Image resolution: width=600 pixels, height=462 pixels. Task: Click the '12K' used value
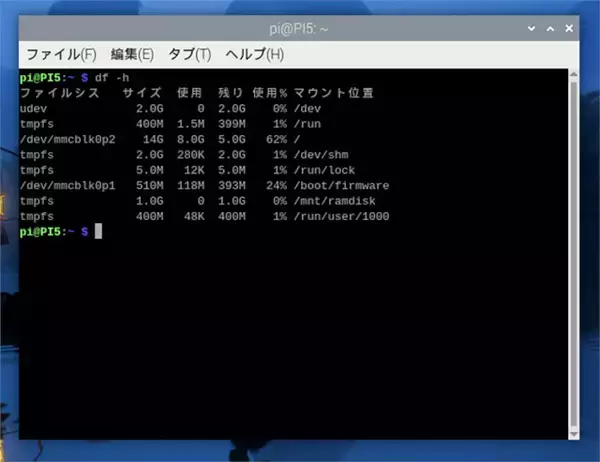pos(194,170)
